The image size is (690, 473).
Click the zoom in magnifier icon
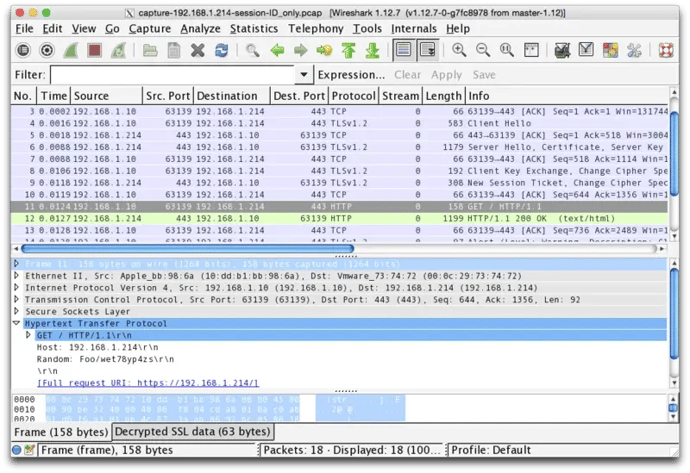(x=459, y=50)
